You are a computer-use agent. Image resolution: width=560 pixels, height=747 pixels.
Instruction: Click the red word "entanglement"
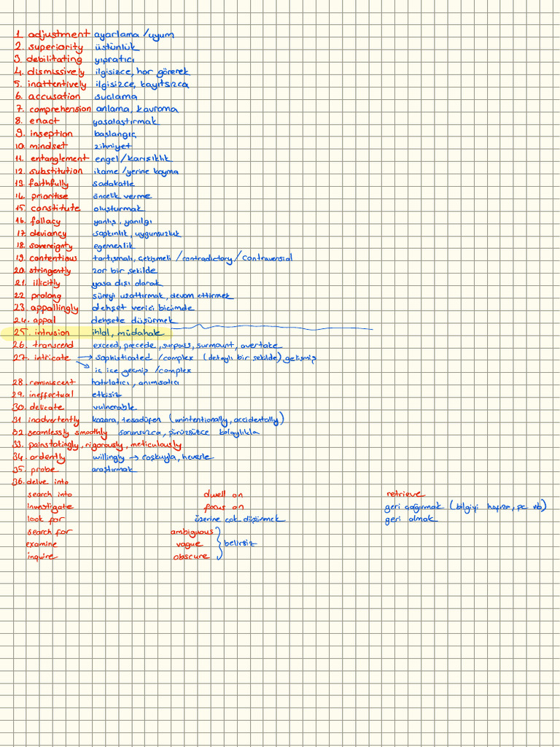click(60, 159)
